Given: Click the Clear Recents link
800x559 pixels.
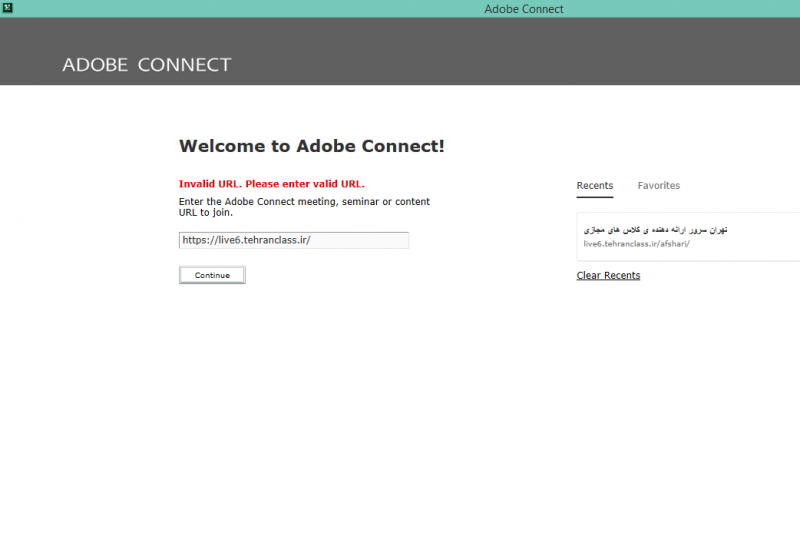Looking at the screenshot, I should click(608, 275).
